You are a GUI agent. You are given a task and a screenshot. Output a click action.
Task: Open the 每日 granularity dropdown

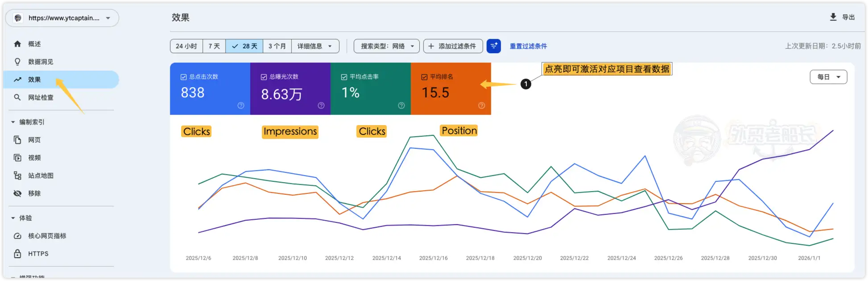828,77
